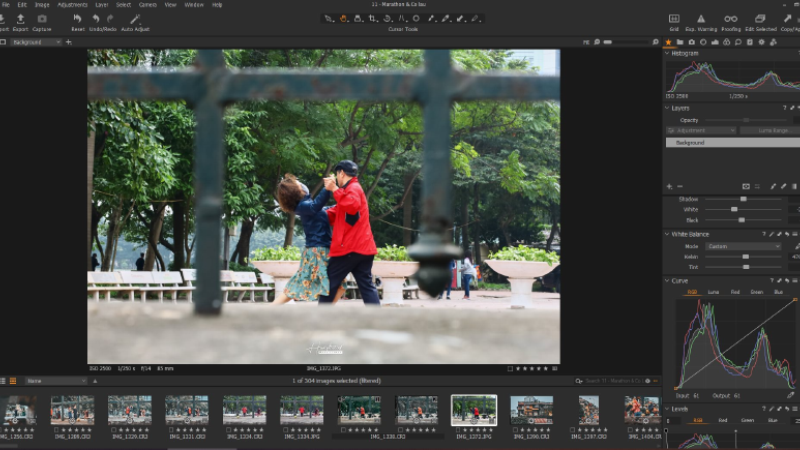Open the Color circles tool tab
800x450 pixels.
pyautogui.click(x=727, y=42)
